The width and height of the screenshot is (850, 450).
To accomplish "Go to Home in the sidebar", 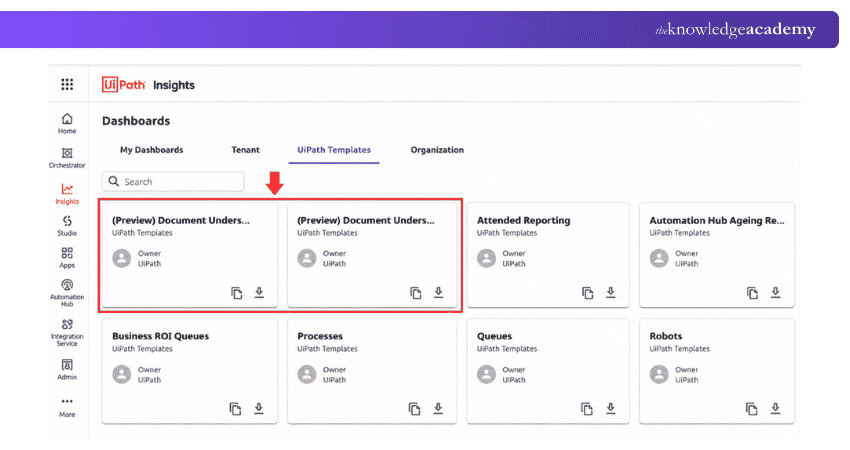I will 67,123.
